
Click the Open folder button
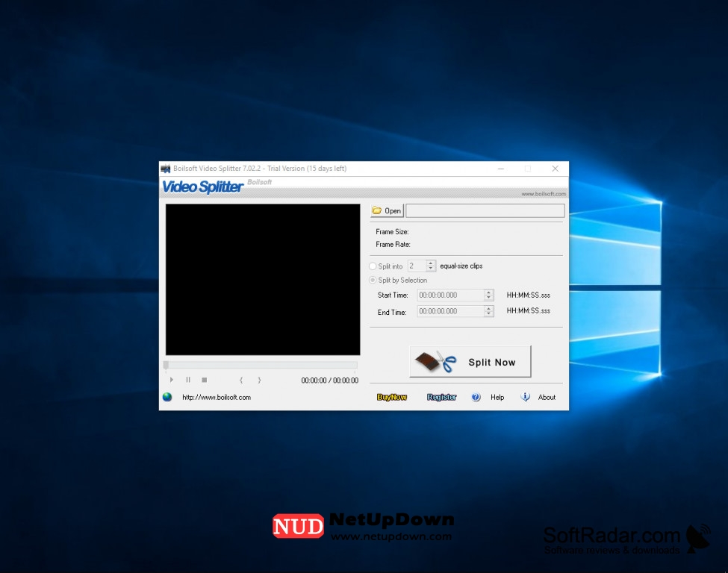click(387, 210)
